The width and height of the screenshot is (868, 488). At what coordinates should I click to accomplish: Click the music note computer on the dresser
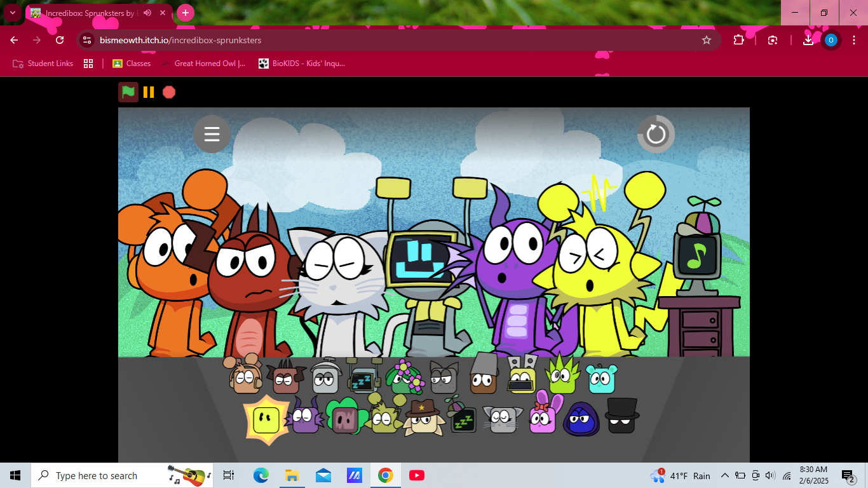697,254
